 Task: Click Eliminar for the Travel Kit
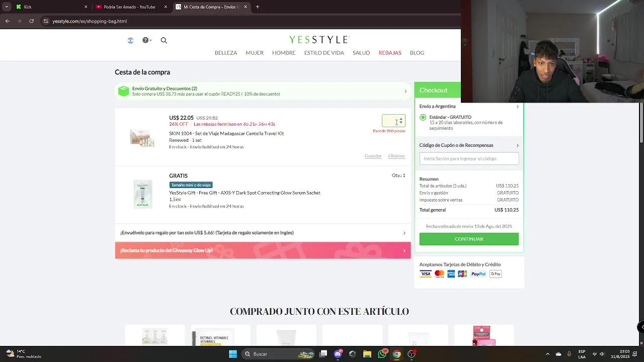pyautogui.click(x=396, y=156)
